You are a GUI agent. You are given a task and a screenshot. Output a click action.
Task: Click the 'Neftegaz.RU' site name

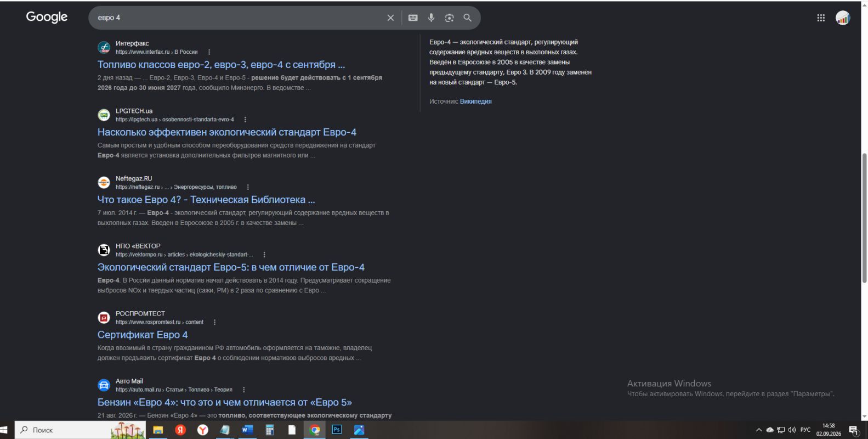[134, 178]
